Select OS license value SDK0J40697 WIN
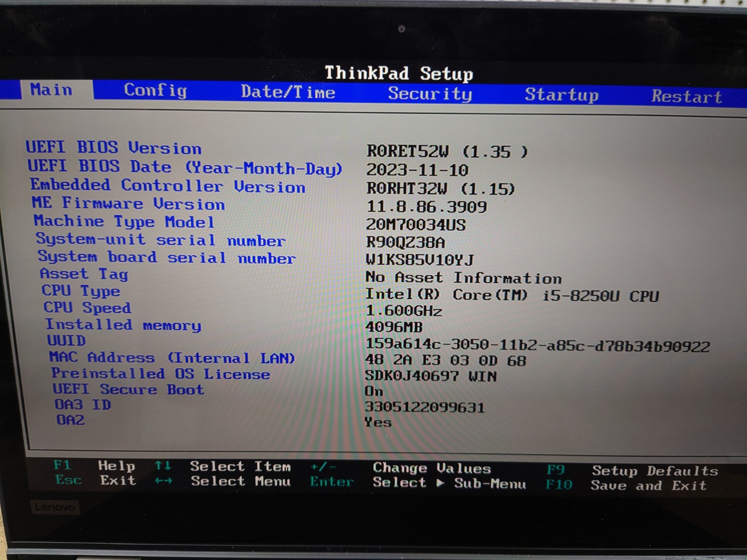Viewport: 747px width, 560px height. (x=430, y=376)
